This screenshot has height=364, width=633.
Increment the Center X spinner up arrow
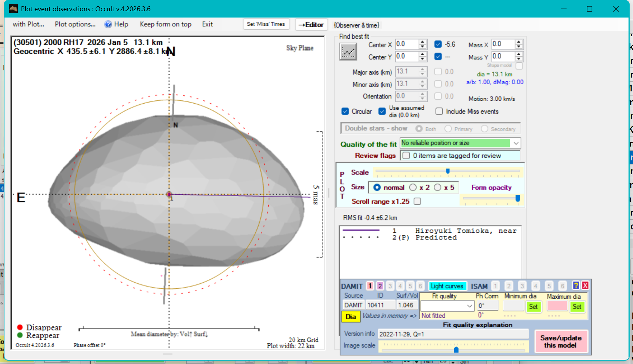coord(422,42)
